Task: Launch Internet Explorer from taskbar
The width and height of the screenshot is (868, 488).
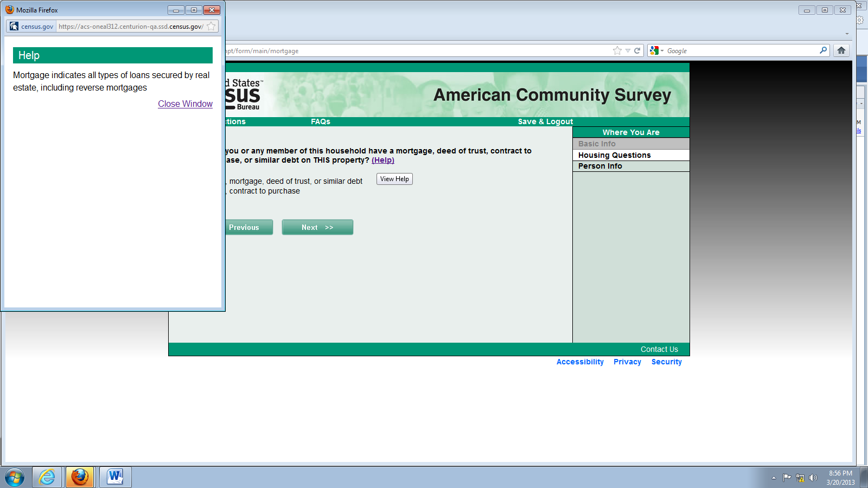Action: (47, 477)
